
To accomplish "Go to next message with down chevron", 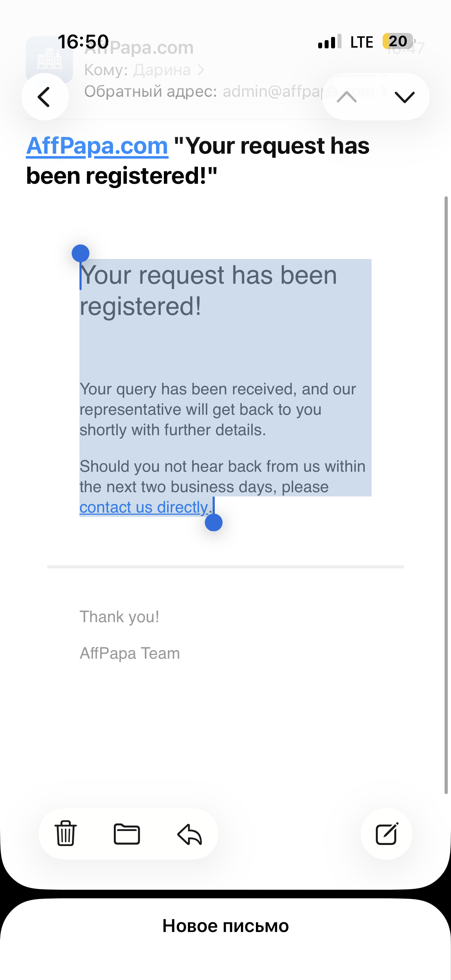I will (404, 97).
